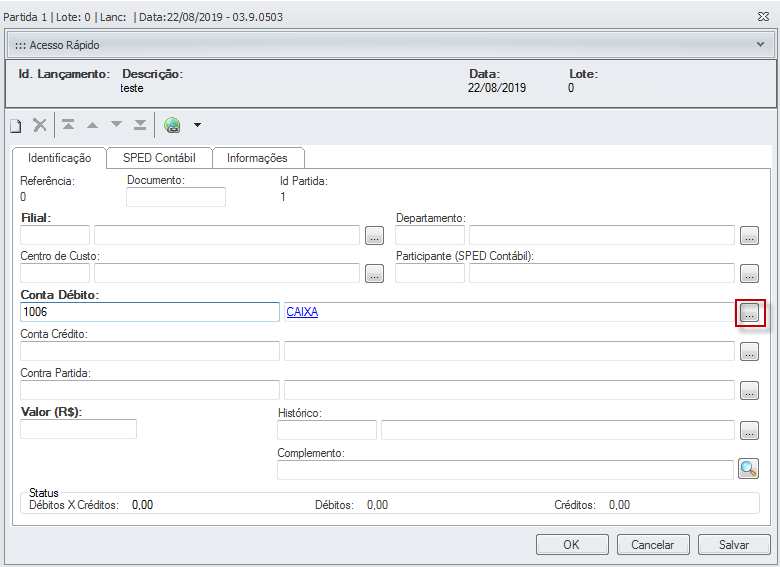The image size is (780, 567).
Task: Go to first record arrow icon
Action: tap(68, 124)
